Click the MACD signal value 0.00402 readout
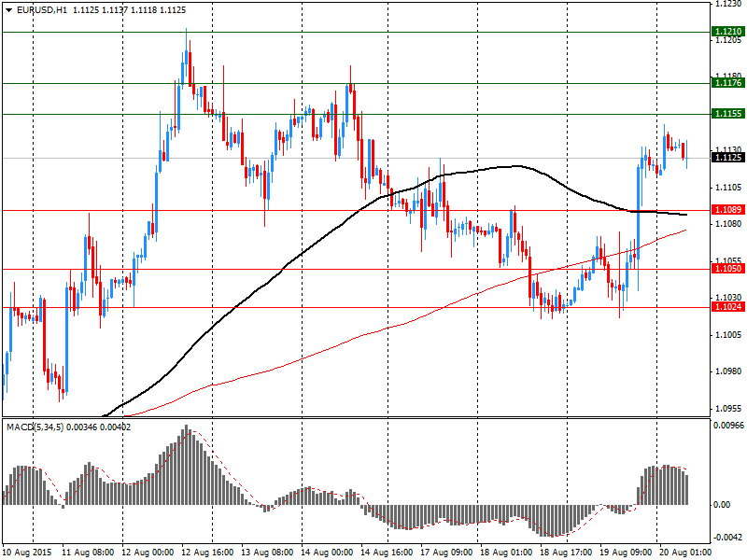 tap(115, 427)
